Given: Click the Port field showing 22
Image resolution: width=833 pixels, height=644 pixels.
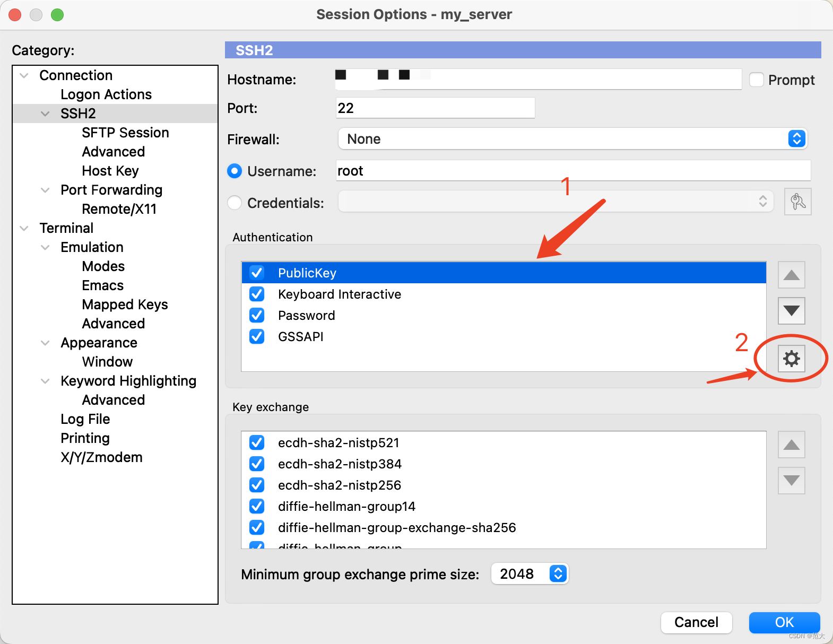Looking at the screenshot, I should pos(436,108).
